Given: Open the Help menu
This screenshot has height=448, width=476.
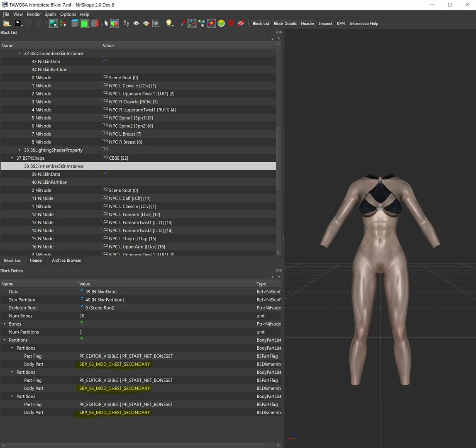Looking at the screenshot, I should [85, 14].
